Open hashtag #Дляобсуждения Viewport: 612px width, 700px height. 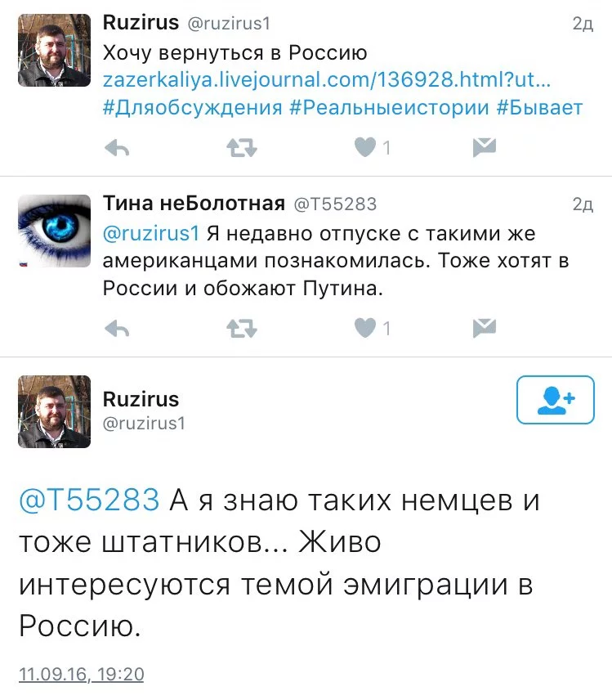pyautogui.click(x=193, y=108)
